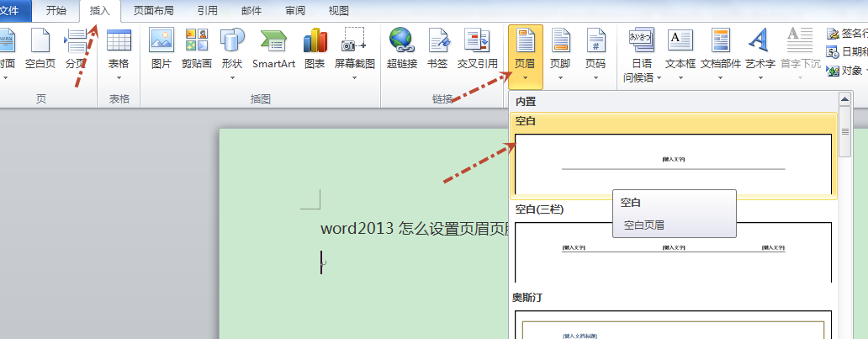The width and height of the screenshot is (868, 339).
Task: Expand the 页脚 dropdown arrow
Action: point(560,77)
